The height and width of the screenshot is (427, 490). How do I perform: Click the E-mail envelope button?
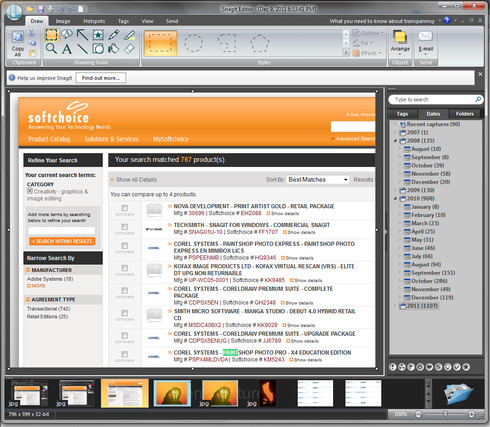pos(426,42)
